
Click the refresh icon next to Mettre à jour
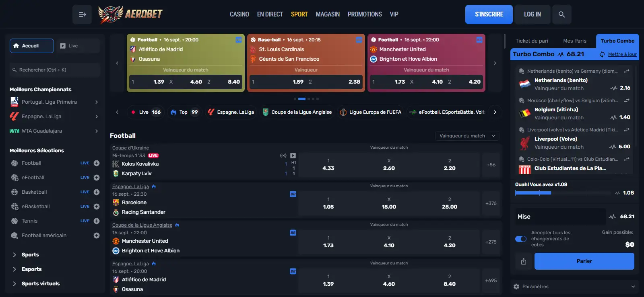[602, 54]
